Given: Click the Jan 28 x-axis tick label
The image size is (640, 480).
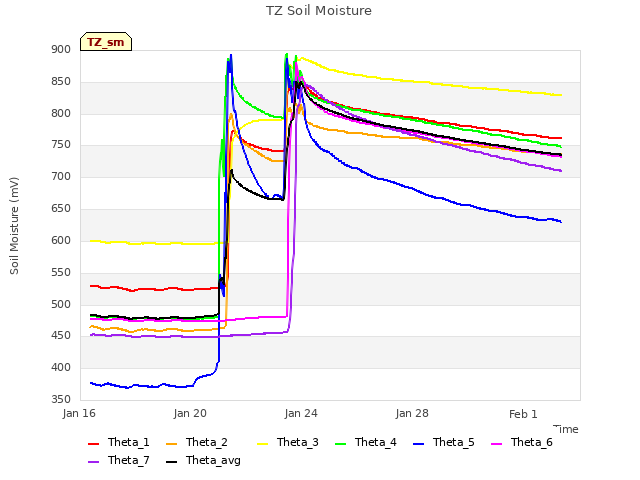Looking at the screenshot, I should pyautogui.click(x=412, y=413).
